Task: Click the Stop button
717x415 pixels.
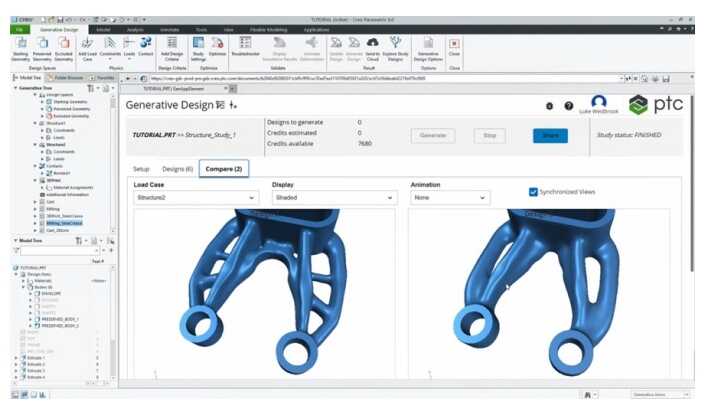Action: 489,135
